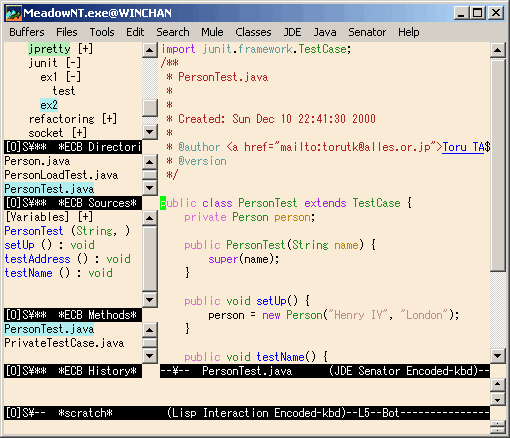The width and height of the screenshot is (510, 438).
Task: Click 'private Person person;' field declaration
Action: pos(250,217)
